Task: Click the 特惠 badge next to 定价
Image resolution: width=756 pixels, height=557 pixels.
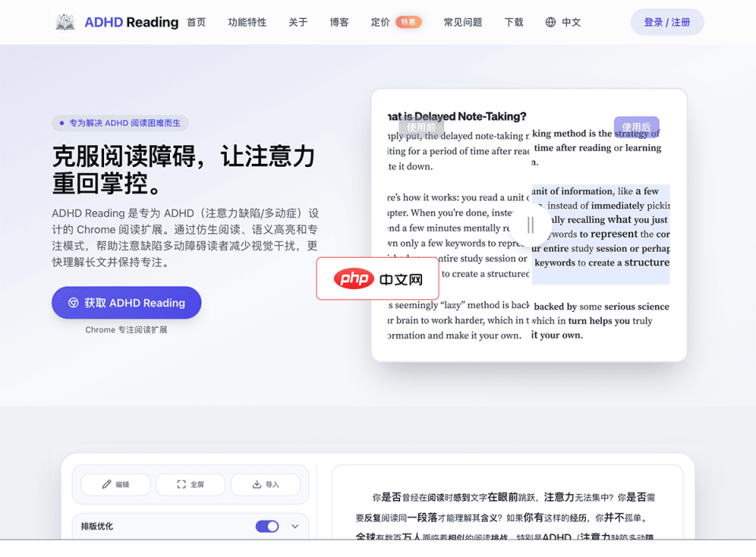Action: tap(409, 22)
